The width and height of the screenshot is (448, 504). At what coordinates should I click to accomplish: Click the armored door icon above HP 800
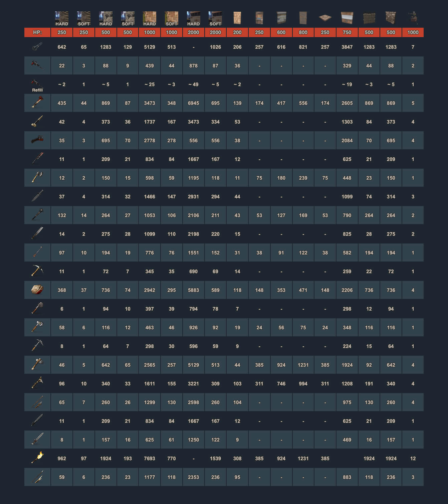coord(303,18)
